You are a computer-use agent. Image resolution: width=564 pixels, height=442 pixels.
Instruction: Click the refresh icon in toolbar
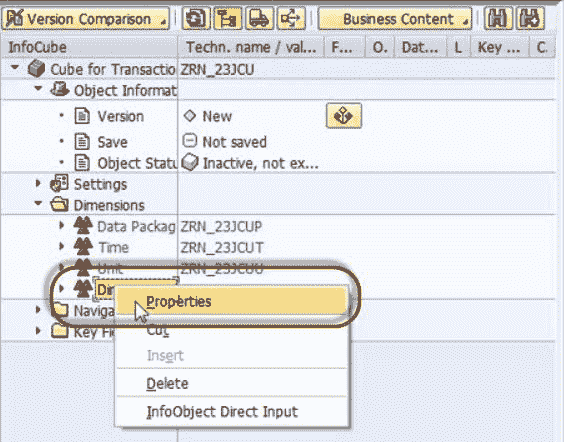click(x=196, y=19)
